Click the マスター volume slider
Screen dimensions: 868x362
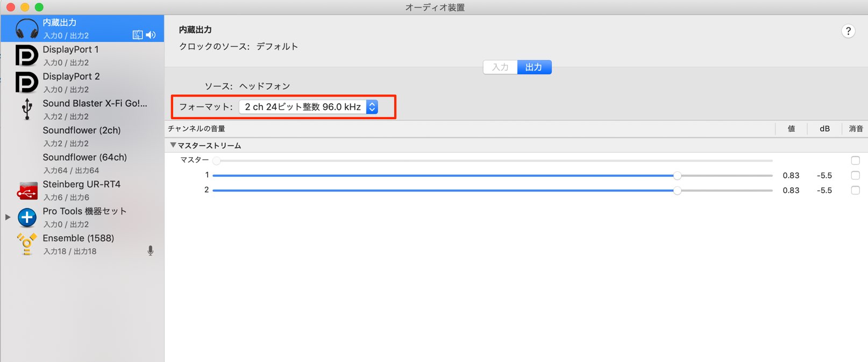[493, 160]
